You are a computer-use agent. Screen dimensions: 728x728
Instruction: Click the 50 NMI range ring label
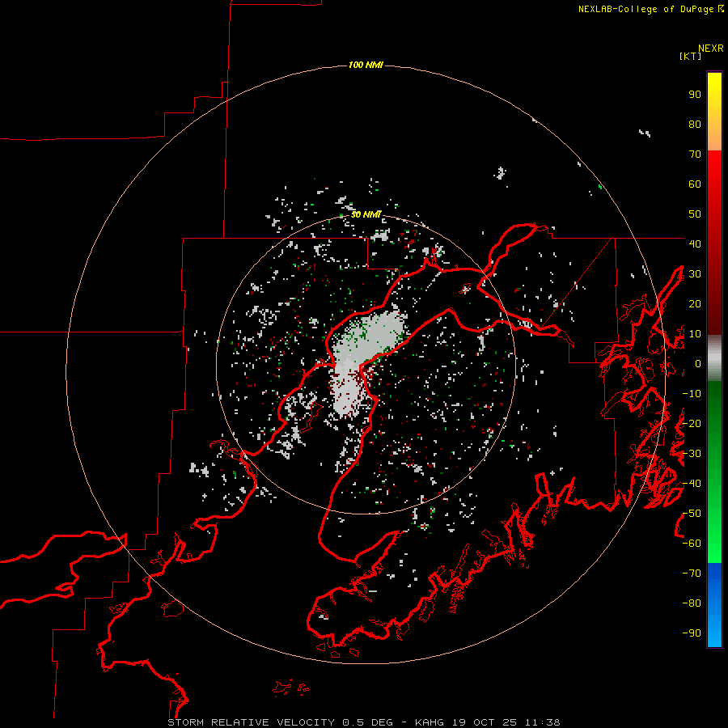click(366, 214)
